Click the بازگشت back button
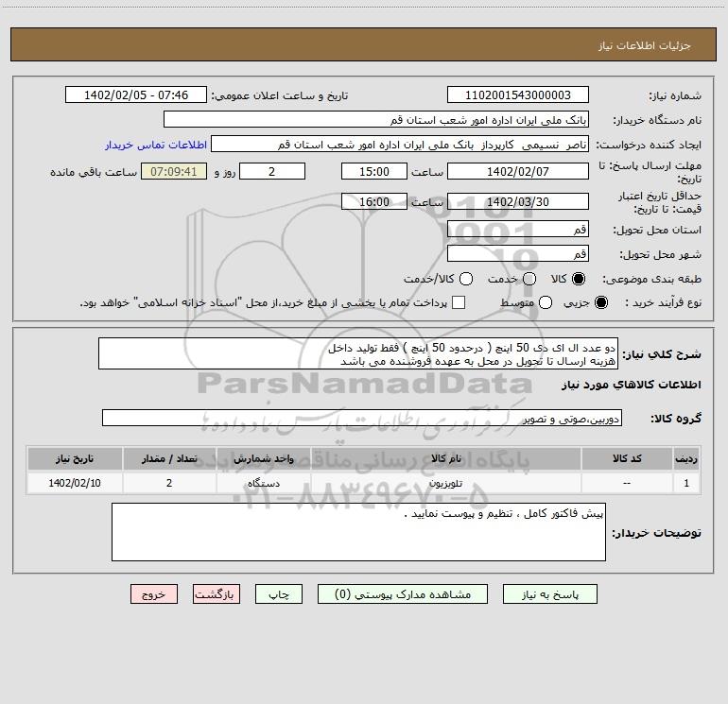Image resolution: width=728 pixels, height=704 pixels. 217,594
